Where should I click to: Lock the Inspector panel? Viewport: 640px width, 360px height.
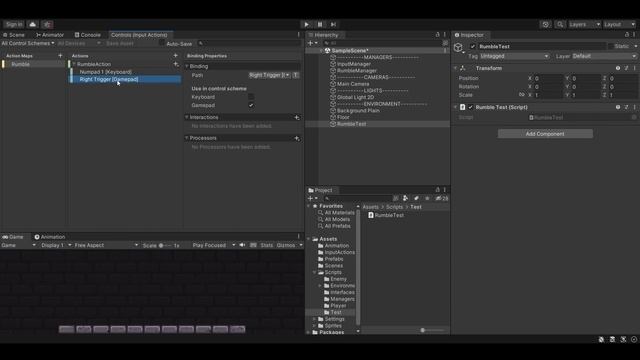627,35
